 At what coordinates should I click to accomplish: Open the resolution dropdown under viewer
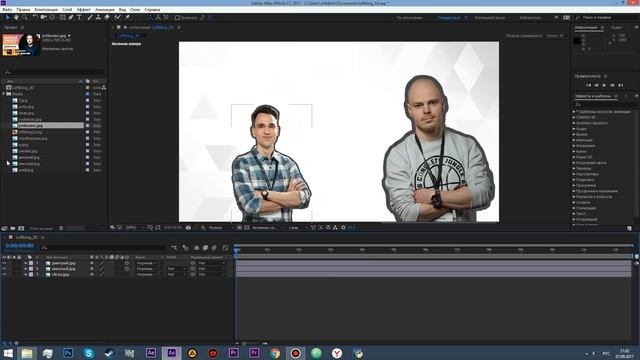click(221, 228)
